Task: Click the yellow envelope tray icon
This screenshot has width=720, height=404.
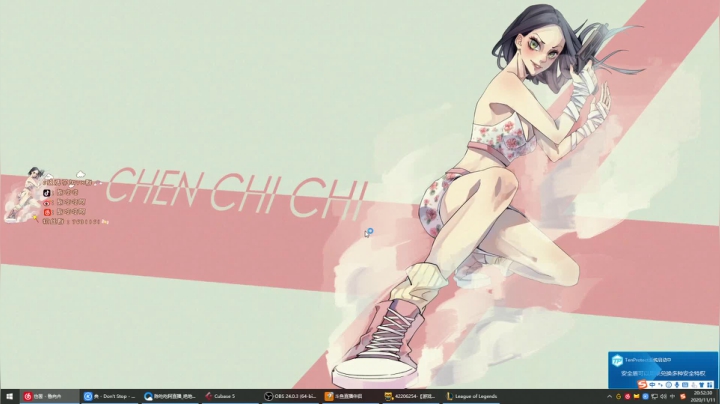Action: (x=636, y=397)
